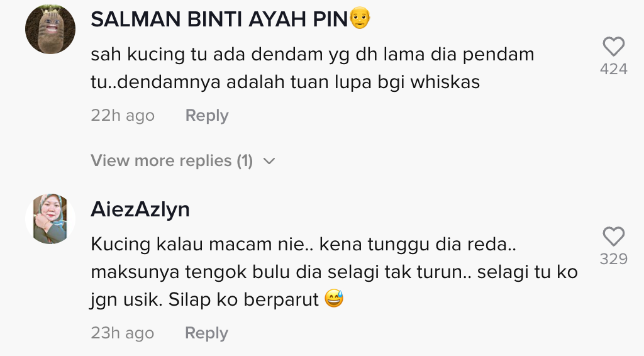Click the chevron beside View more replies

point(269,161)
